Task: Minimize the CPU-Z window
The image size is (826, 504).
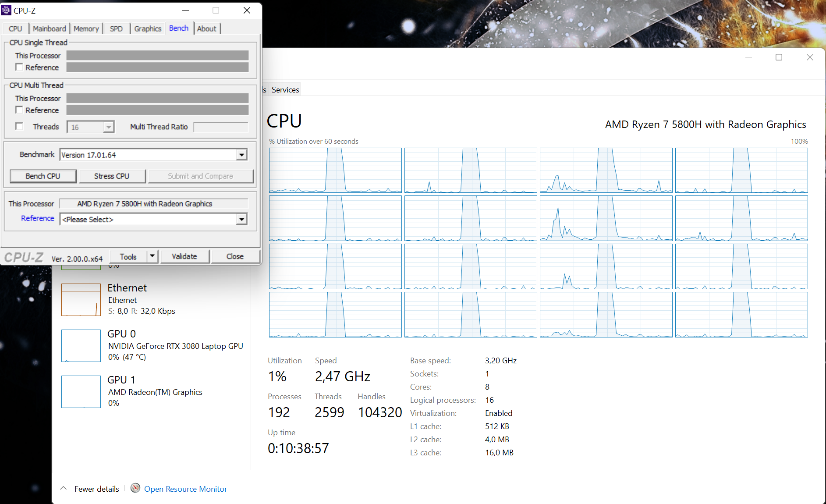Action: [185, 10]
